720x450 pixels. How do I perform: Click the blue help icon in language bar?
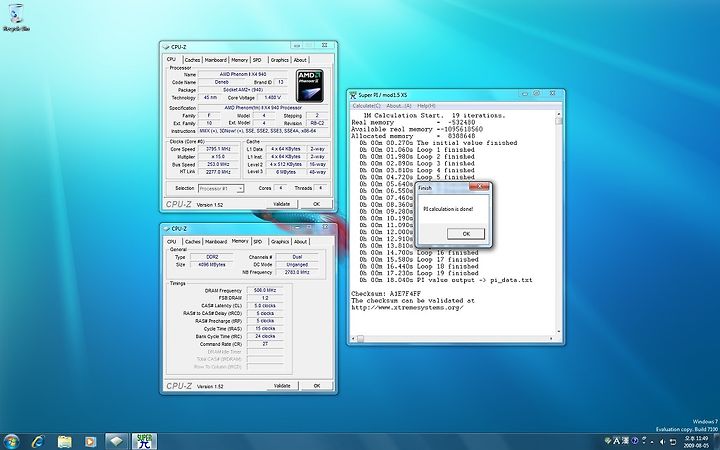pyautogui.click(x=634, y=441)
